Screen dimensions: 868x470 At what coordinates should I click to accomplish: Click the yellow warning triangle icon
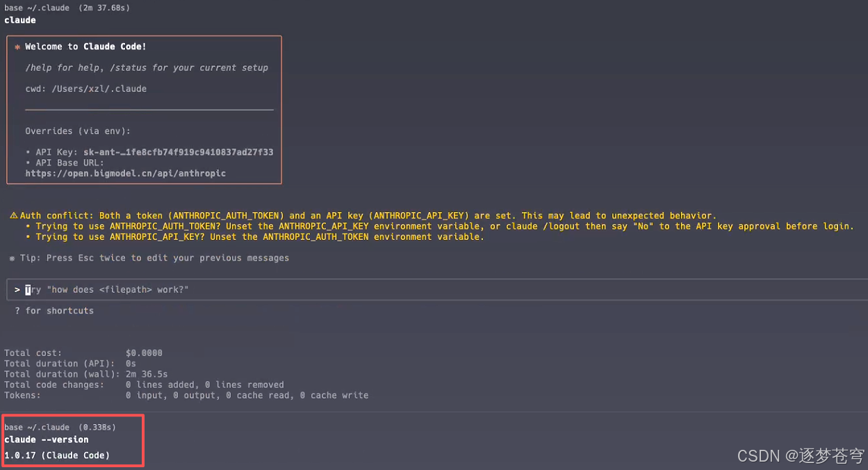coord(13,216)
